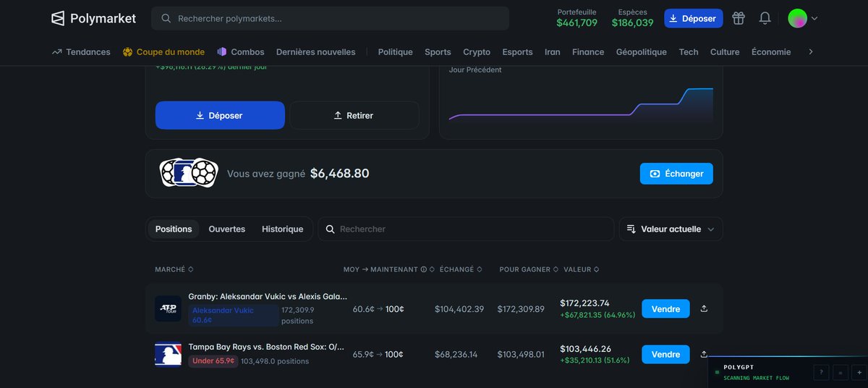
Task: Click the plus button in PolyGPT widget
Action: 859,372
